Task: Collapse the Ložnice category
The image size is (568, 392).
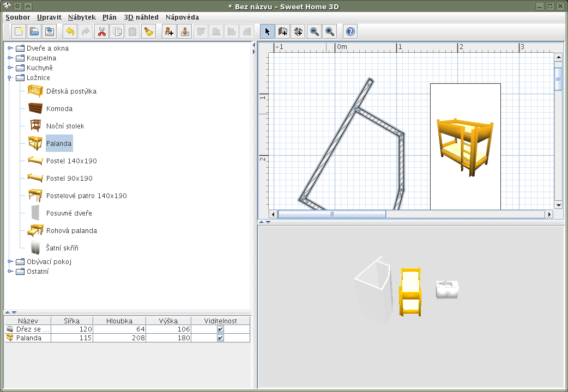Action: [x=10, y=77]
